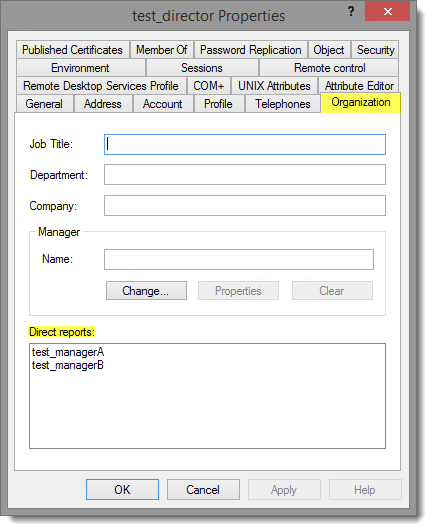
Task: Open Remote Desktop Services Profile tab
Action: (x=101, y=86)
